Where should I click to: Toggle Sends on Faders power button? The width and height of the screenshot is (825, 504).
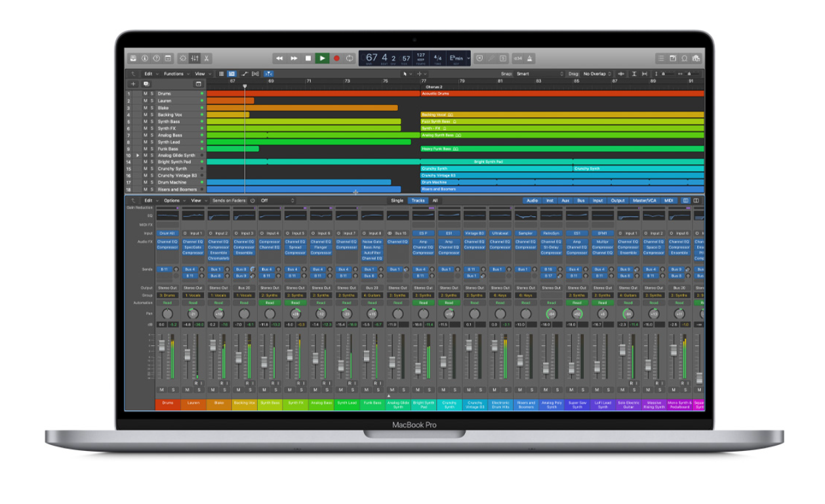(253, 201)
